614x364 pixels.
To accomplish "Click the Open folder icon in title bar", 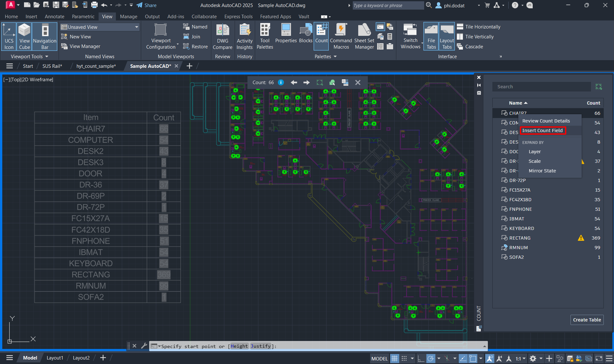I will (x=37, y=5).
